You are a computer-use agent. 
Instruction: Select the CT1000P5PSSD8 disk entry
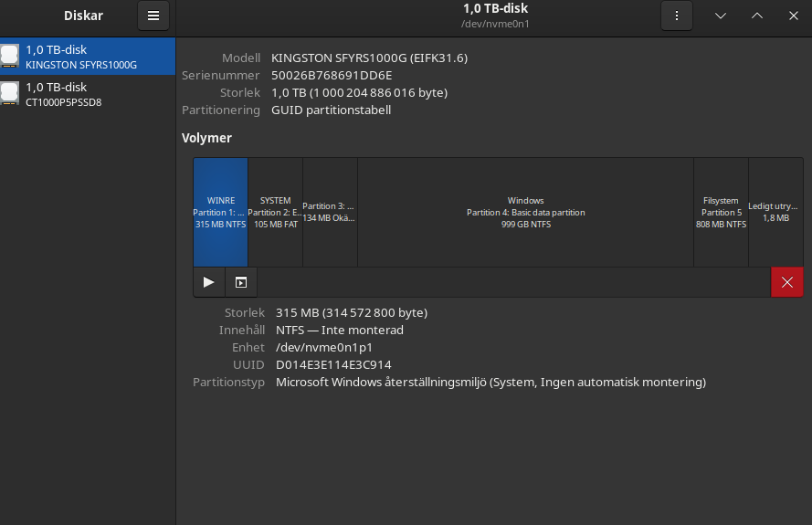point(88,94)
